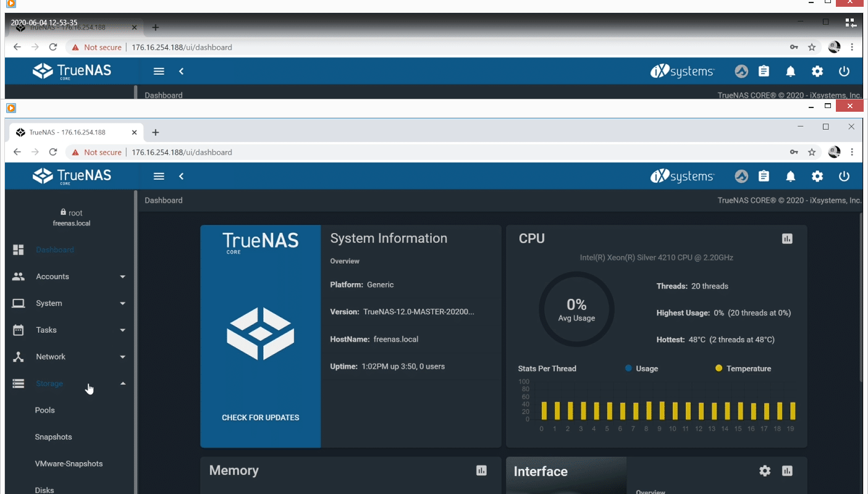This screenshot has height=494, width=868.
Task: Click Usage legend blue dot
Action: tap(628, 368)
